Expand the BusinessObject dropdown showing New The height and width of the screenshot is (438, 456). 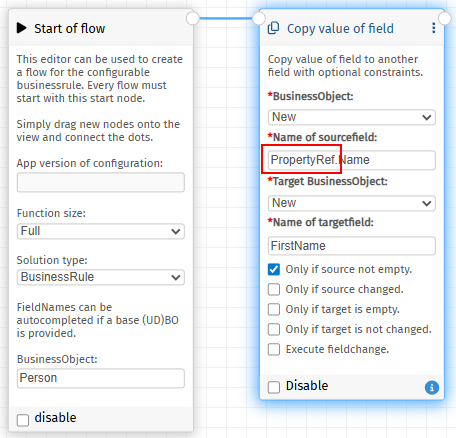tap(352, 117)
